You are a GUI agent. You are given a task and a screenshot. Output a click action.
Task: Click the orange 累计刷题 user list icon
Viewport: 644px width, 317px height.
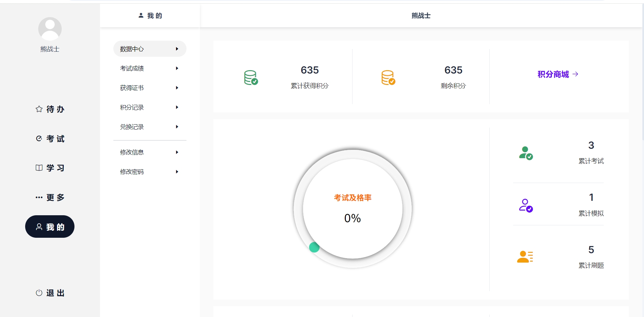(x=525, y=257)
